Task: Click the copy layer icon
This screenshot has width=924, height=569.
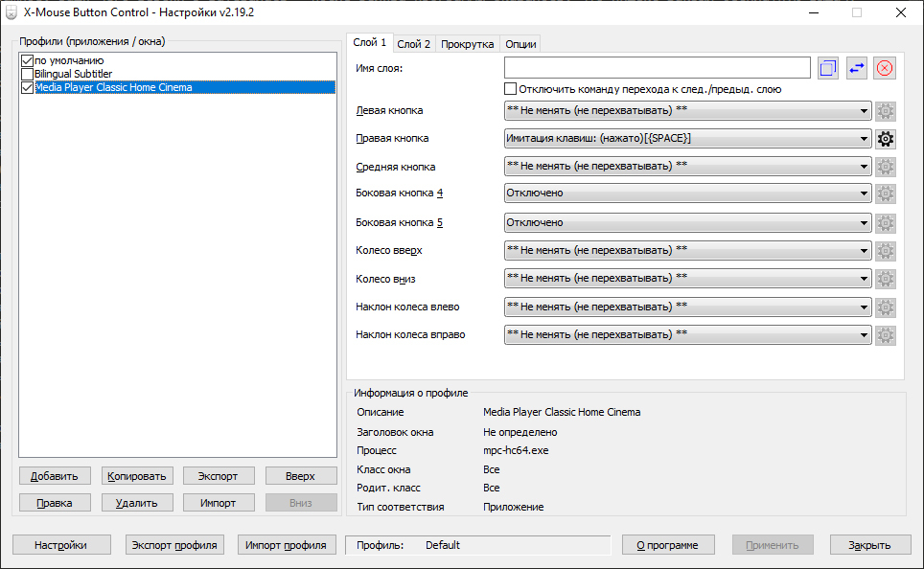Action: 828,68
